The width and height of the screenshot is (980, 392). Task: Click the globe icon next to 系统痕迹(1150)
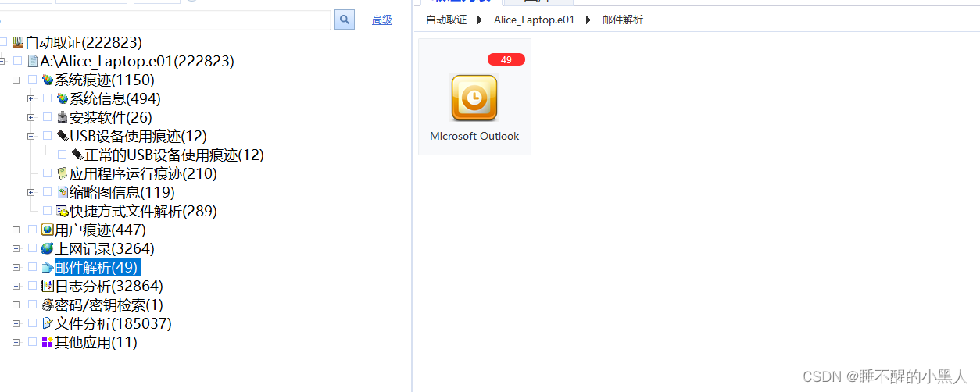pyautogui.click(x=48, y=80)
